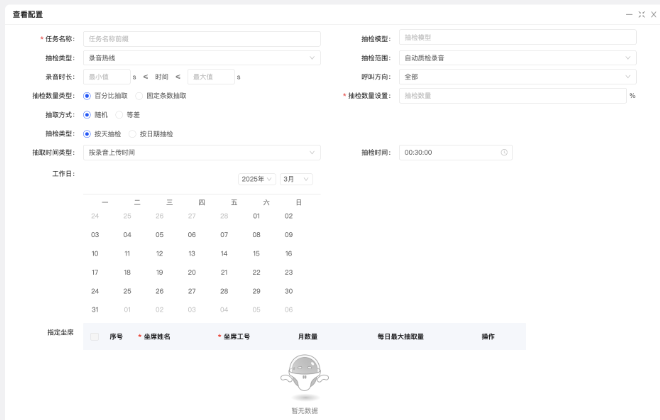Screen dimensions: 660x420
Task: Open the 呼叫方向 dropdown set to 全部
Action: pos(517,76)
